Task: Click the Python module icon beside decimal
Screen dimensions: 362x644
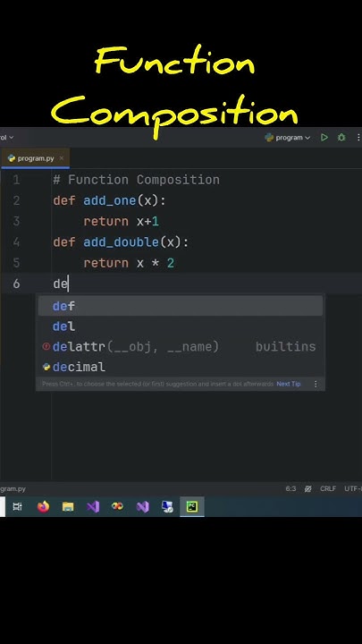Action: click(46, 367)
